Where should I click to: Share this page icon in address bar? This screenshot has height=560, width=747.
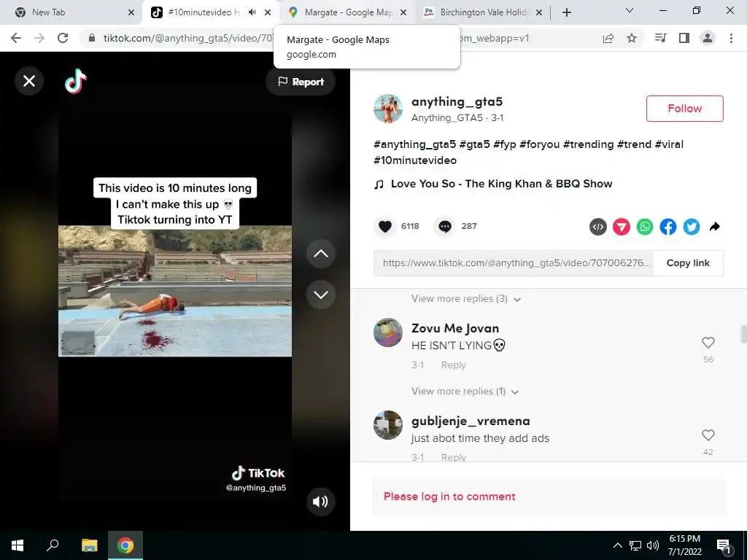(608, 38)
